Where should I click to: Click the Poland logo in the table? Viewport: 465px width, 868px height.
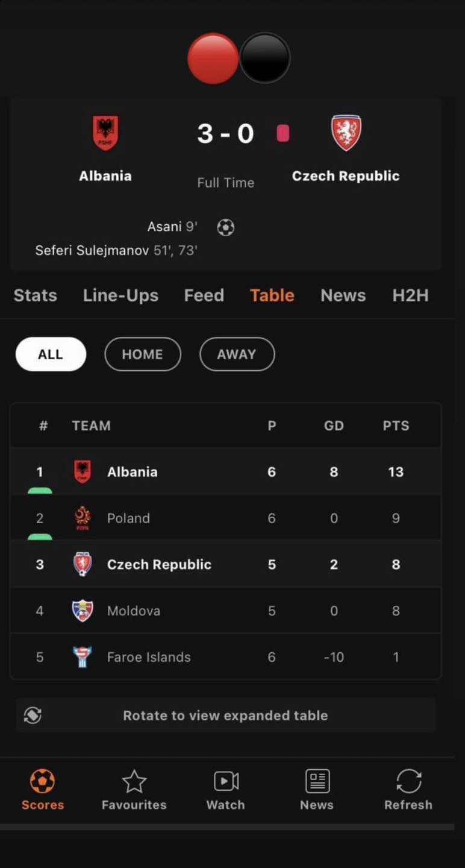click(x=83, y=518)
